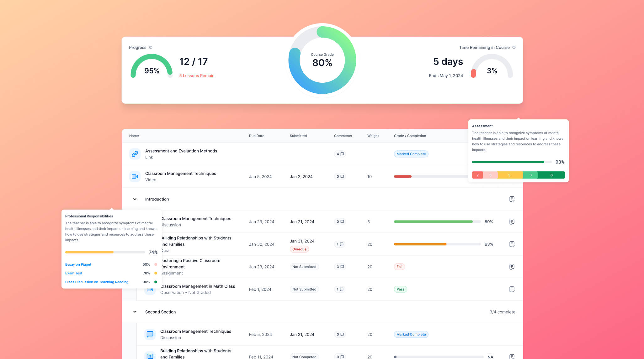Click the Weight column header
Viewport: 644px width, 359px height.
[373, 136]
